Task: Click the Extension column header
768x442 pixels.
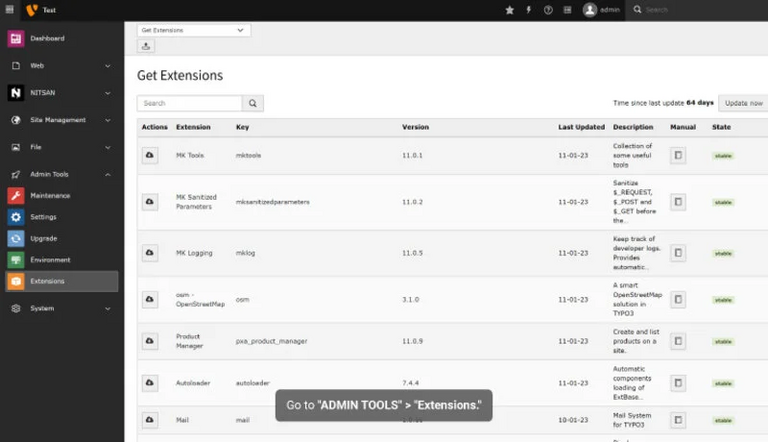Action: 193,127
